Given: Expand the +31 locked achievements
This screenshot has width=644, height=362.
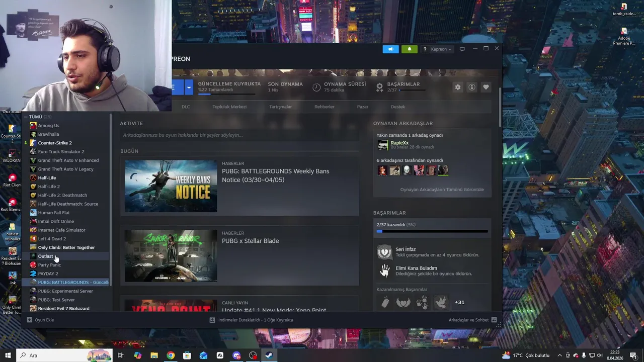Looking at the screenshot, I should pyautogui.click(x=459, y=302).
